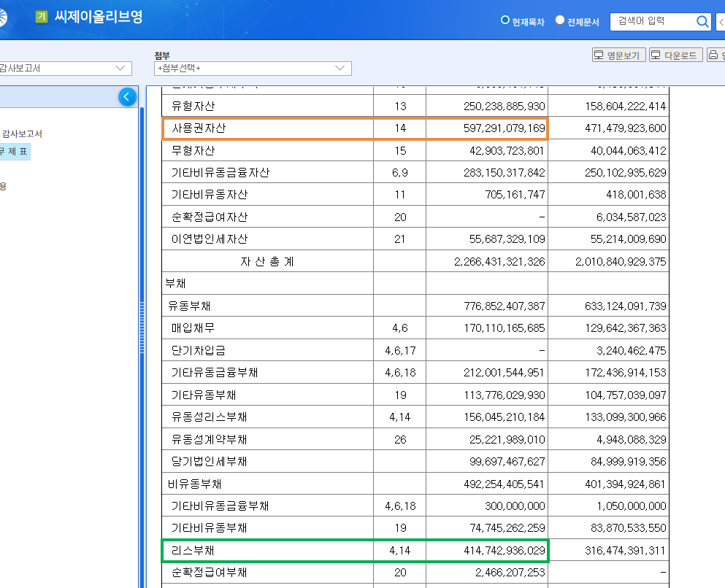Screen dimensions: 725x588
Task: Click the value 250,238,885,930
Action: (504, 107)
